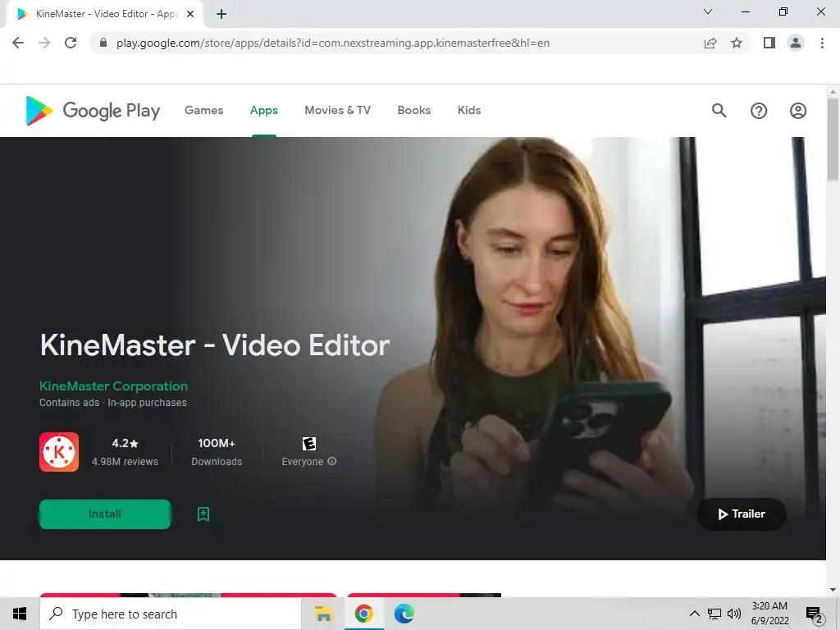840x630 pixels.
Task: Click the KineMaster - Video Editor title
Action: (215, 345)
